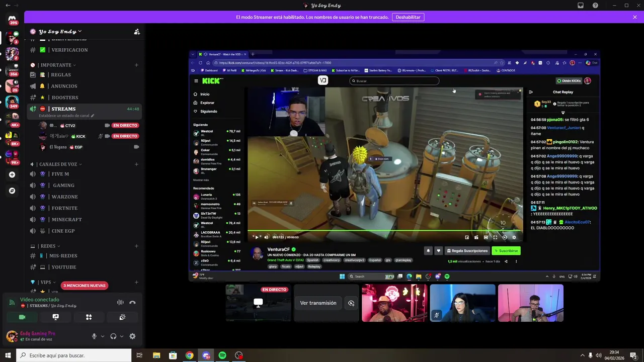Start an activity icon in voice panel
This screenshot has width=644, height=362.
point(89,317)
